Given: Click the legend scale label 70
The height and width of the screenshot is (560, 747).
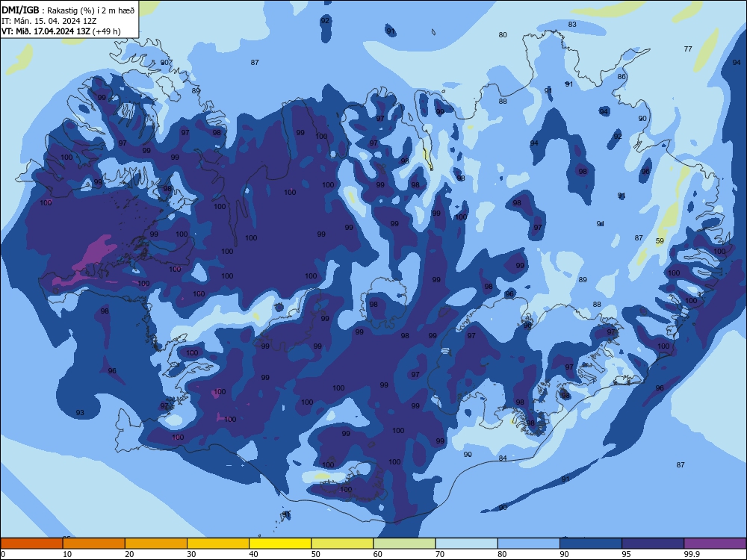Looking at the screenshot, I should [x=440, y=554].
